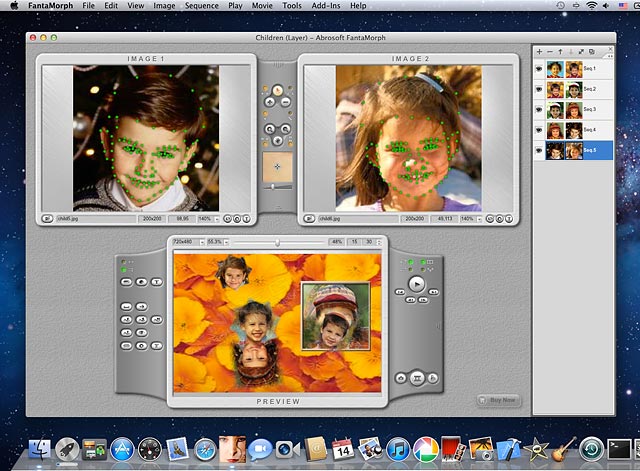Screen dimensions: 640x471
Task: Click the top-left pill button in left preview panel
Action: (x=127, y=282)
